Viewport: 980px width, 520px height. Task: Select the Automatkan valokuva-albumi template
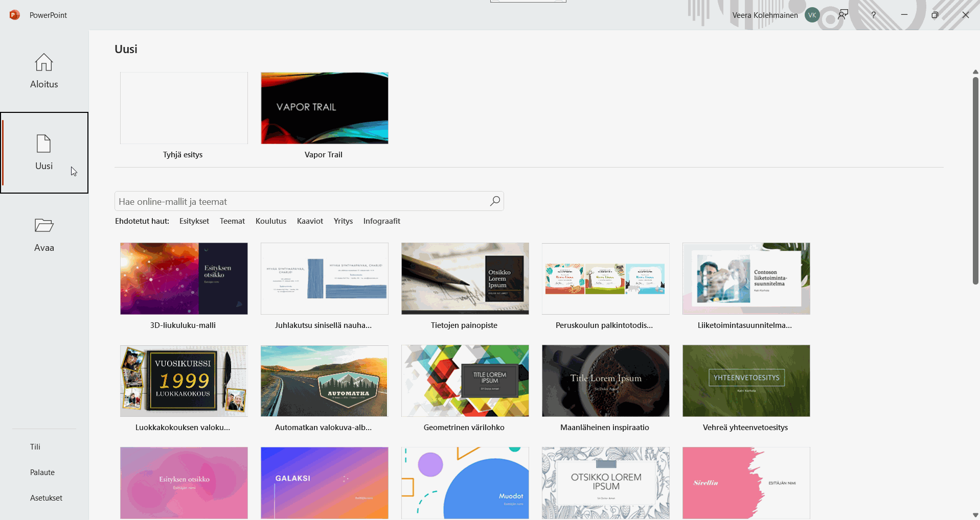pyautogui.click(x=325, y=381)
